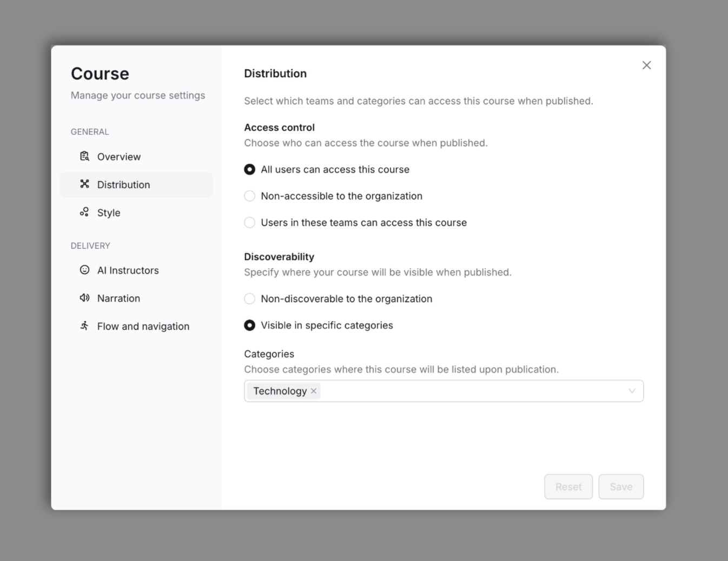
Task: Select the Distribution sidebar icon
Action: pyautogui.click(x=84, y=184)
